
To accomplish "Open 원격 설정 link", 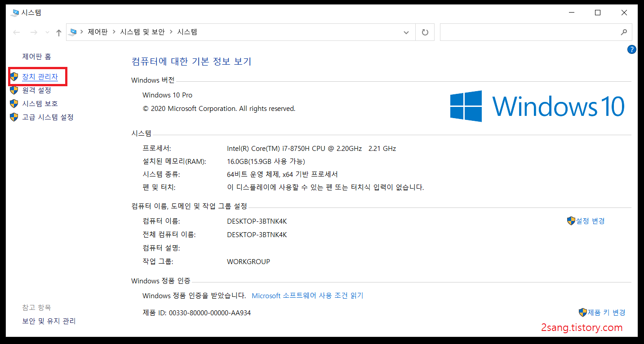I will tap(36, 90).
